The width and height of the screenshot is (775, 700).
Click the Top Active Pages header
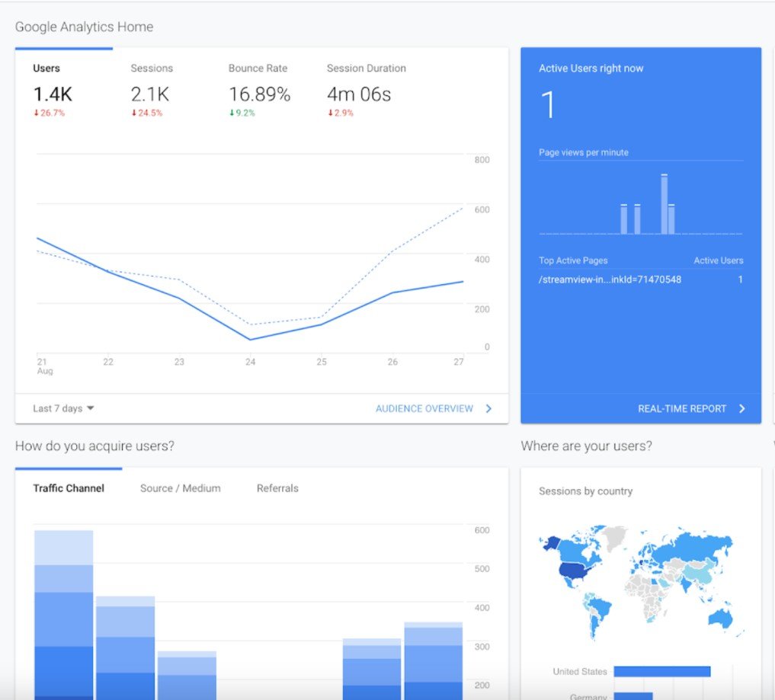click(573, 261)
